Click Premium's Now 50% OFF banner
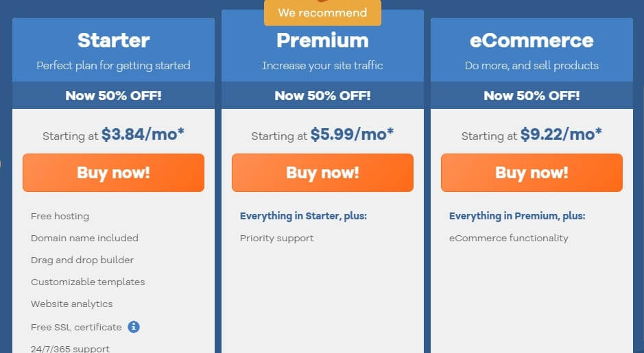 [322, 95]
